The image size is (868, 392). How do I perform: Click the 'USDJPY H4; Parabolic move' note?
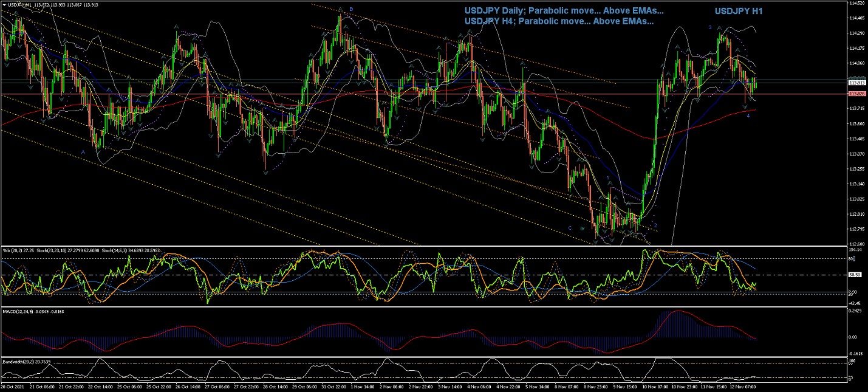coord(559,21)
